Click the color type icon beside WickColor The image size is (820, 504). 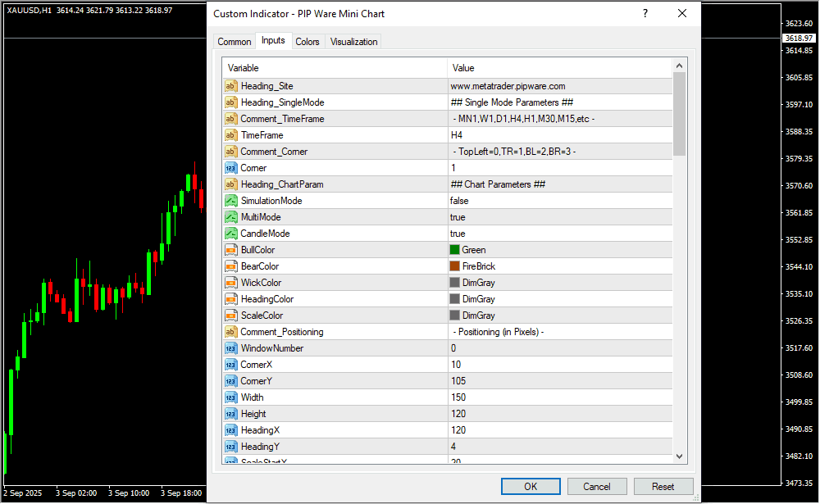point(230,283)
